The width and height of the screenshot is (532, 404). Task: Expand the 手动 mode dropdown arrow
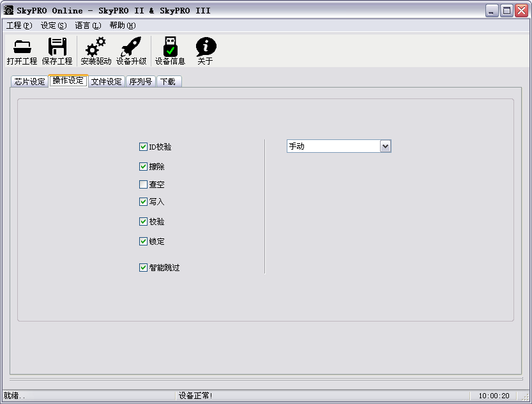coord(386,146)
